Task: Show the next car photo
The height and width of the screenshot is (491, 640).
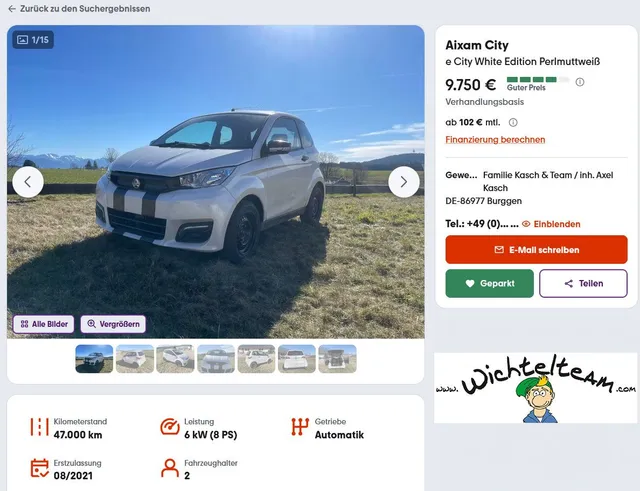Action: coord(403,182)
